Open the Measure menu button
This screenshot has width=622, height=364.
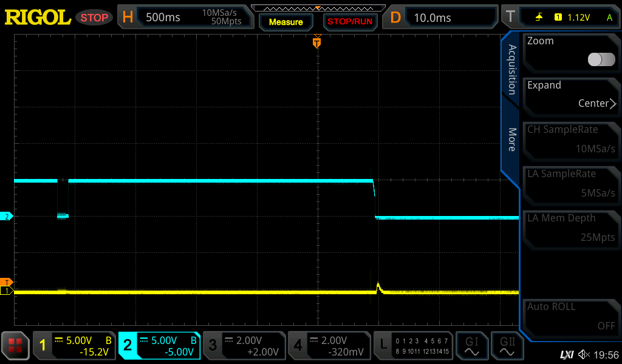[x=285, y=22]
